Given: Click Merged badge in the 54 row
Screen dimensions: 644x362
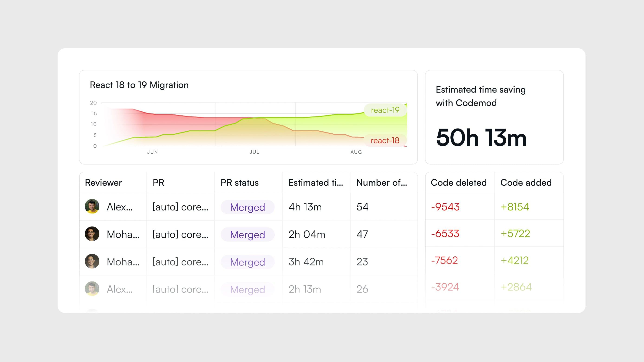Looking at the screenshot, I should point(247,207).
